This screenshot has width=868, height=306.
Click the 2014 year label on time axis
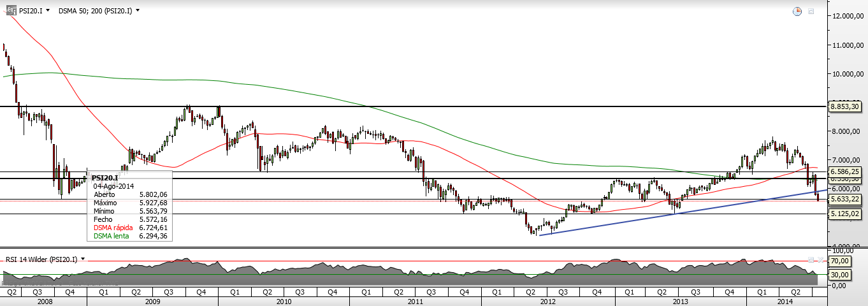click(x=784, y=301)
